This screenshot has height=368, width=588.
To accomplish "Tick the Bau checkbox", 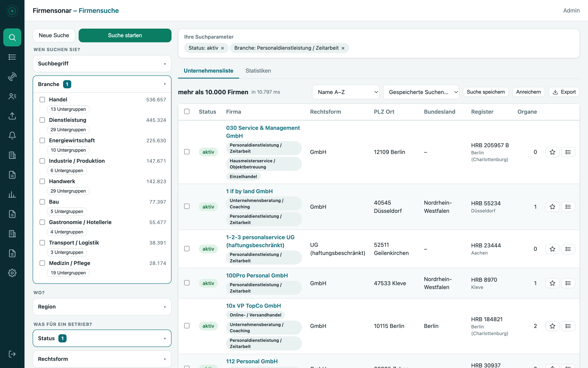I will [42, 202].
